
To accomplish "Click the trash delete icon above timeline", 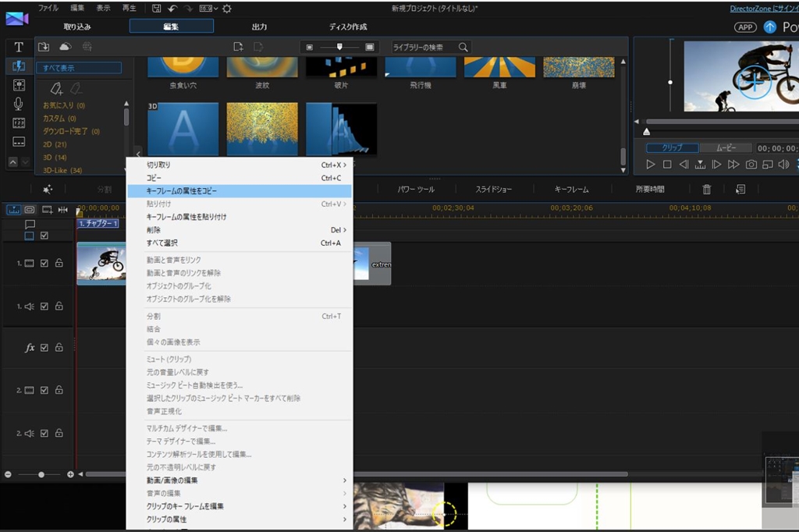I will (707, 190).
